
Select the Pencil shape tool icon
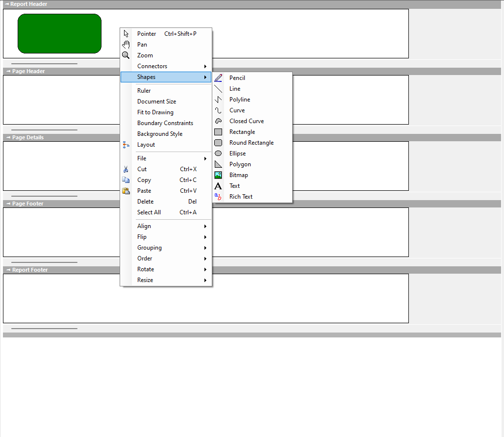tap(219, 78)
